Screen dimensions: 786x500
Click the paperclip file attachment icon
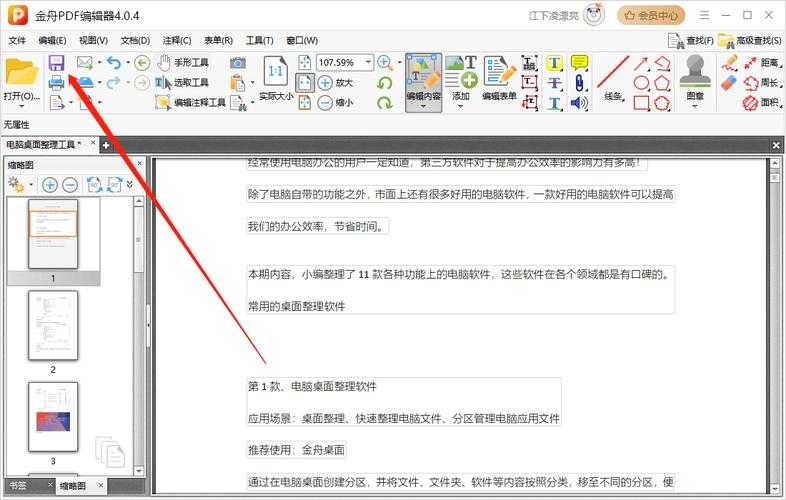(x=579, y=83)
